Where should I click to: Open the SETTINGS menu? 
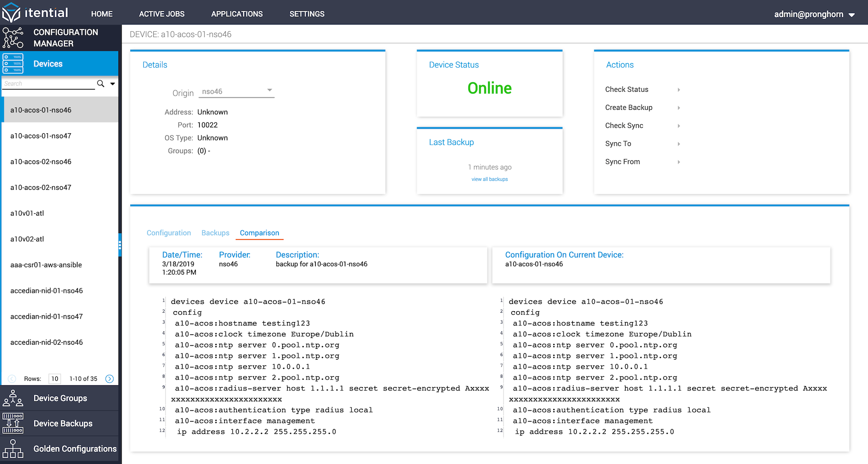tap(307, 14)
